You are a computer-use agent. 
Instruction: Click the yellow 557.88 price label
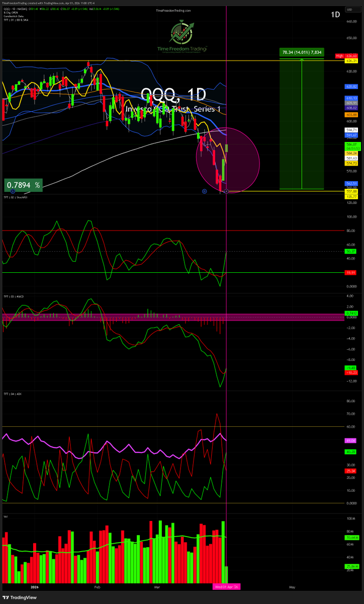pyautogui.click(x=351, y=192)
